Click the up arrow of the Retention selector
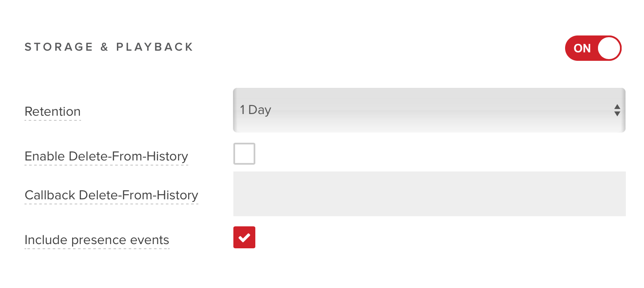 [x=617, y=107]
